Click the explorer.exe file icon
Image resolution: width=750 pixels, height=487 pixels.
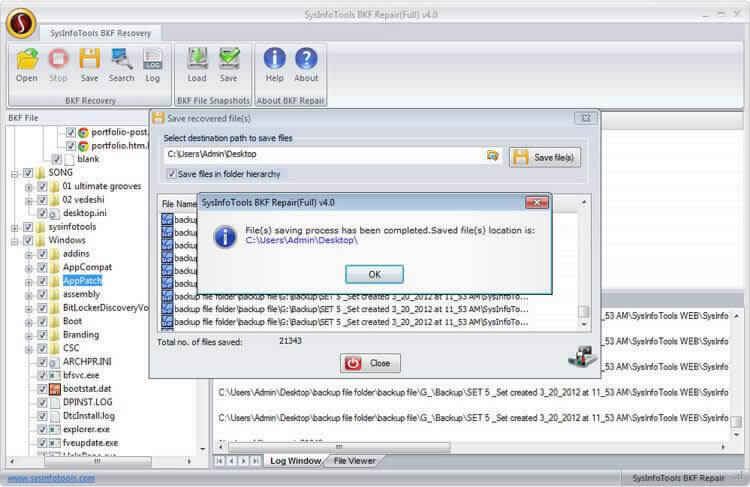55,430
